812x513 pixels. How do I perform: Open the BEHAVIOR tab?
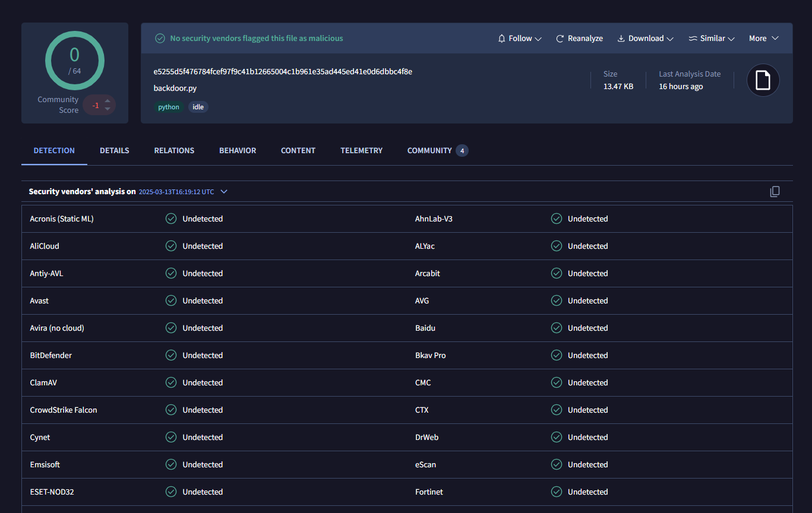[x=238, y=151]
